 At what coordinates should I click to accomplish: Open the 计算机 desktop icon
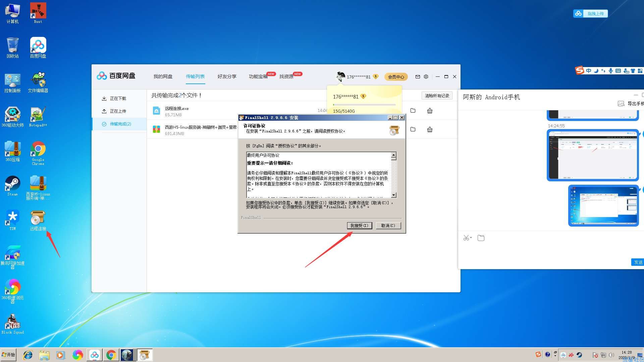click(x=12, y=13)
